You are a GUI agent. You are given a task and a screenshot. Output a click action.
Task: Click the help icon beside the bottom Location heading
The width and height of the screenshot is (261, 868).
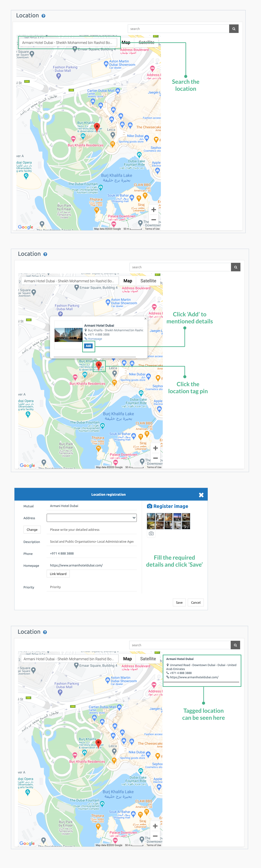(45, 632)
